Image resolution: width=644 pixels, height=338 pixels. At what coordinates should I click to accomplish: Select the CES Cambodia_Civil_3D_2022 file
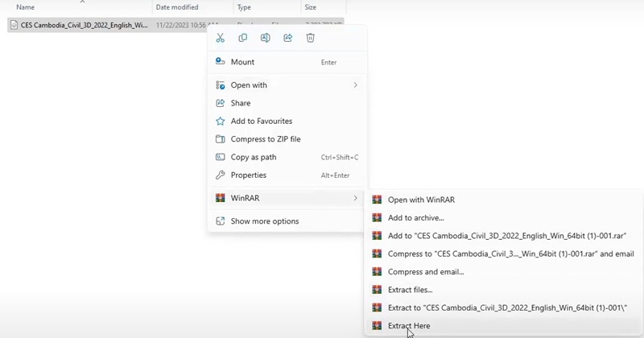click(85, 25)
